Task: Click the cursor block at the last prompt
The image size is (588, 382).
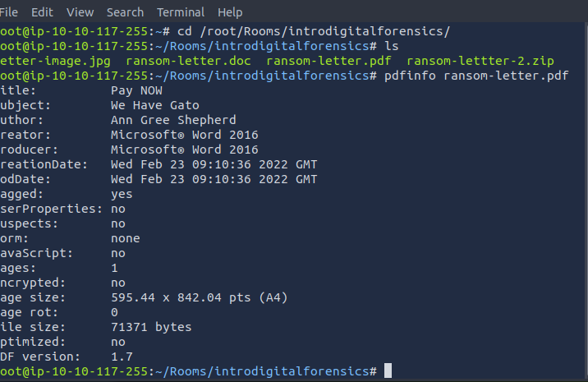Action: pyautogui.click(x=388, y=371)
